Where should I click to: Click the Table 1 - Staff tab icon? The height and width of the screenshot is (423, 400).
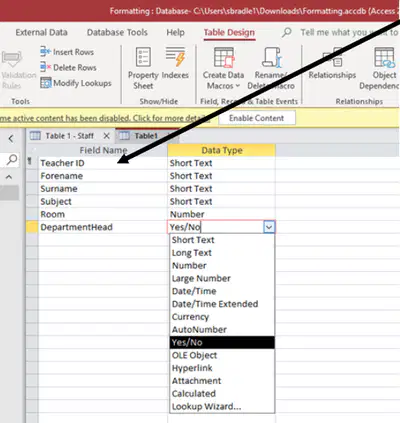(35, 136)
